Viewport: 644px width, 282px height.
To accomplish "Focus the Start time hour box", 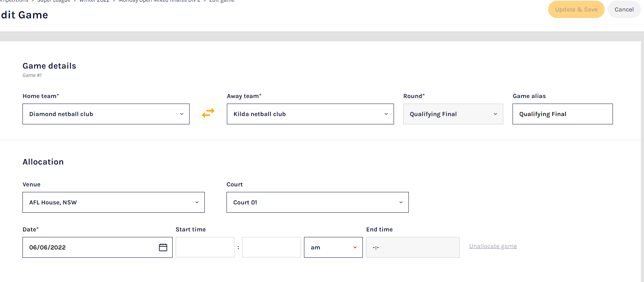I will click(x=205, y=247).
